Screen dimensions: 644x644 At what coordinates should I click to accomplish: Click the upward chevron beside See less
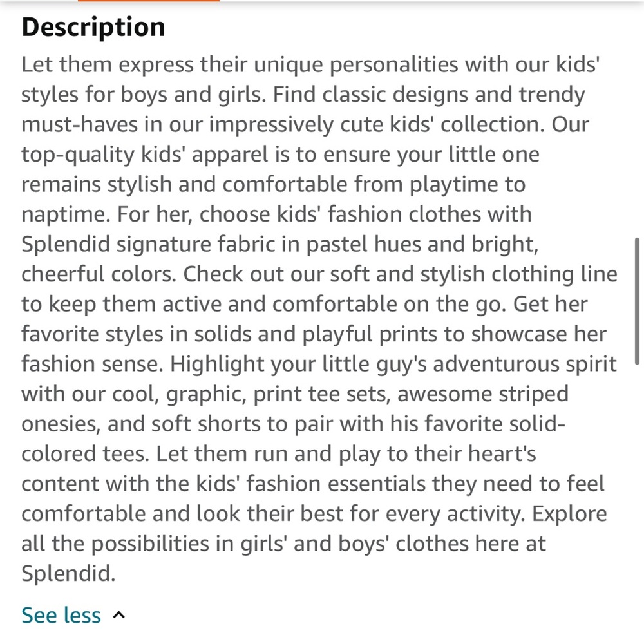pyautogui.click(x=118, y=615)
